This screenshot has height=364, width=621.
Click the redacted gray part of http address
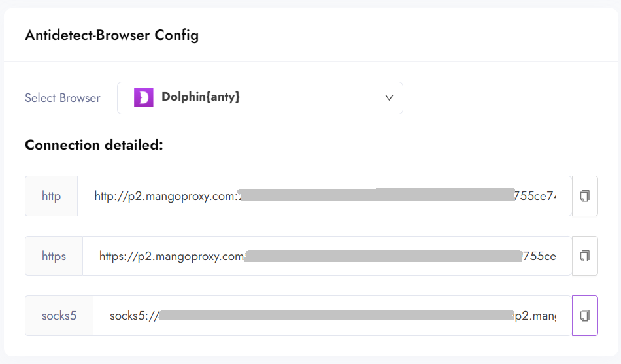coord(376,195)
